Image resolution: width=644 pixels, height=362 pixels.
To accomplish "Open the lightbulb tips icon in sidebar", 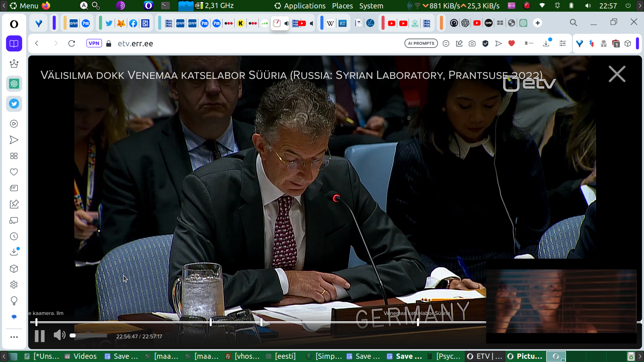I will [14, 301].
